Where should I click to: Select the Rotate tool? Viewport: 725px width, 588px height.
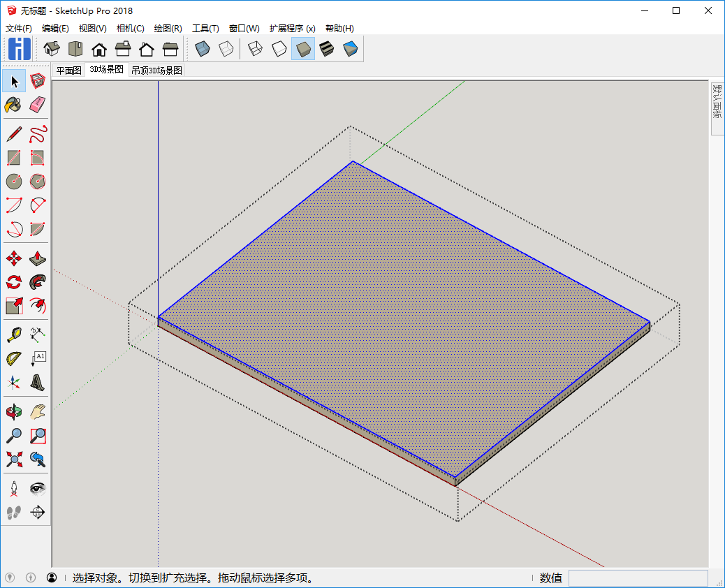click(14, 282)
